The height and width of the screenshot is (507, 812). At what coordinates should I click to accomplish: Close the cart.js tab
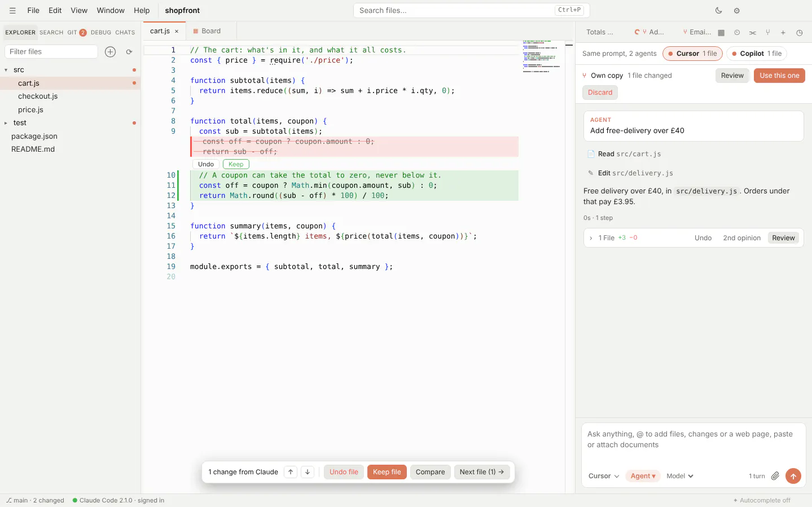click(177, 32)
